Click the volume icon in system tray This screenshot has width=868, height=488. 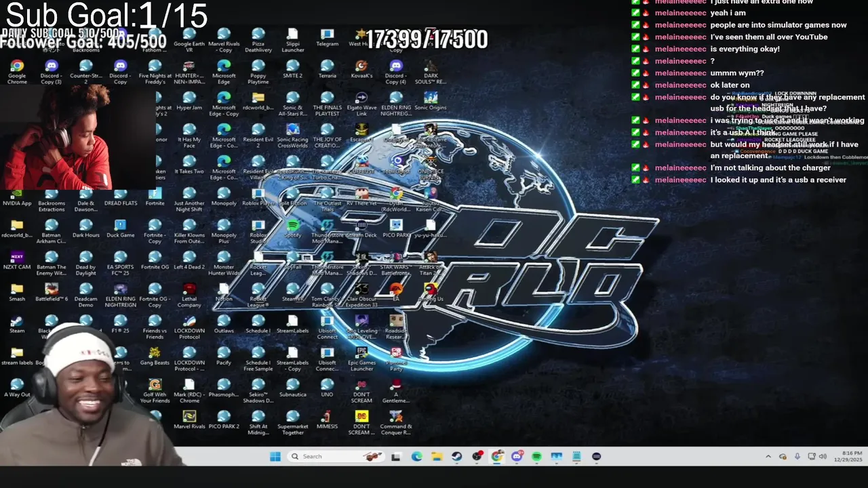(x=823, y=457)
